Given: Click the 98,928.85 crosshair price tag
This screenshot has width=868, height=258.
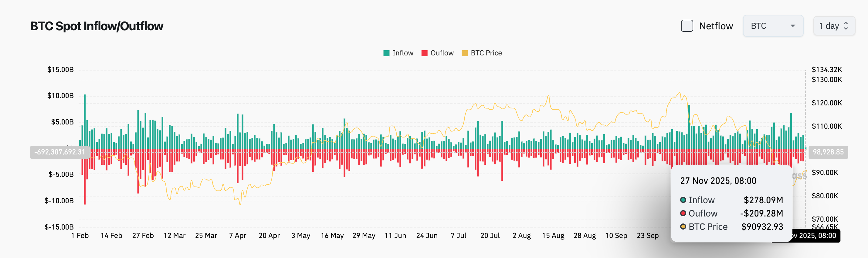Looking at the screenshot, I should click(x=828, y=152).
